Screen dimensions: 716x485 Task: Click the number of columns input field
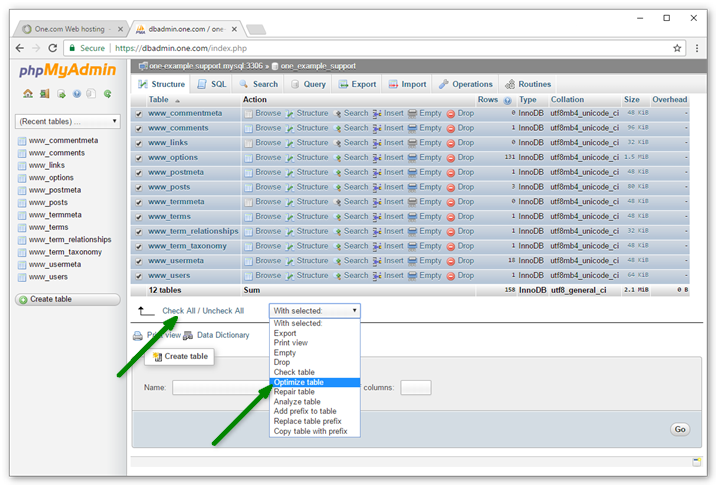(416, 388)
